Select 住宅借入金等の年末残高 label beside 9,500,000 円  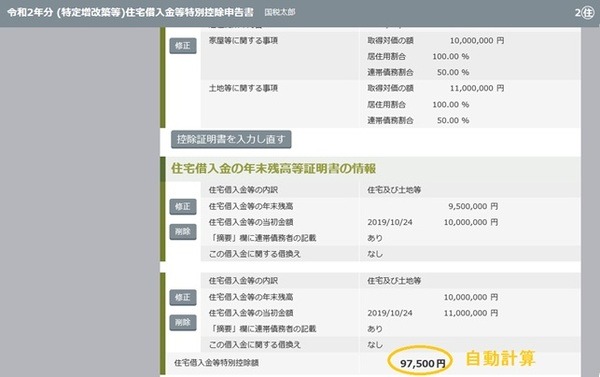(251, 206)
